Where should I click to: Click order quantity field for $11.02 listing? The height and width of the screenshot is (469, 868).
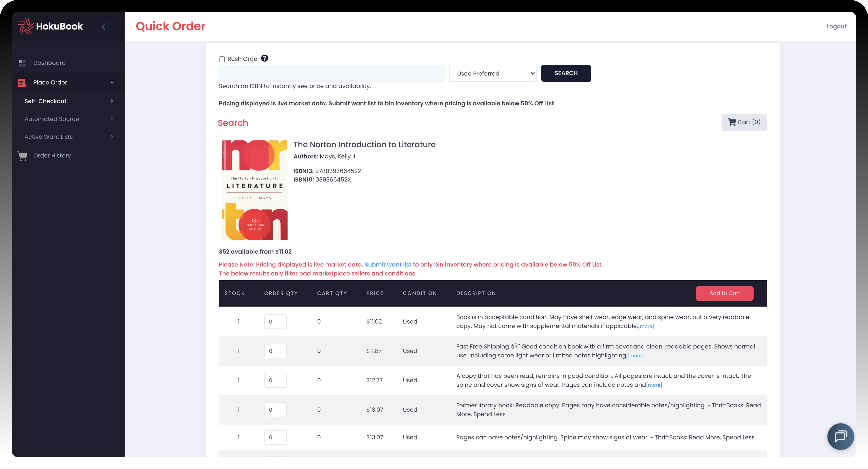(x=275, y=322)
